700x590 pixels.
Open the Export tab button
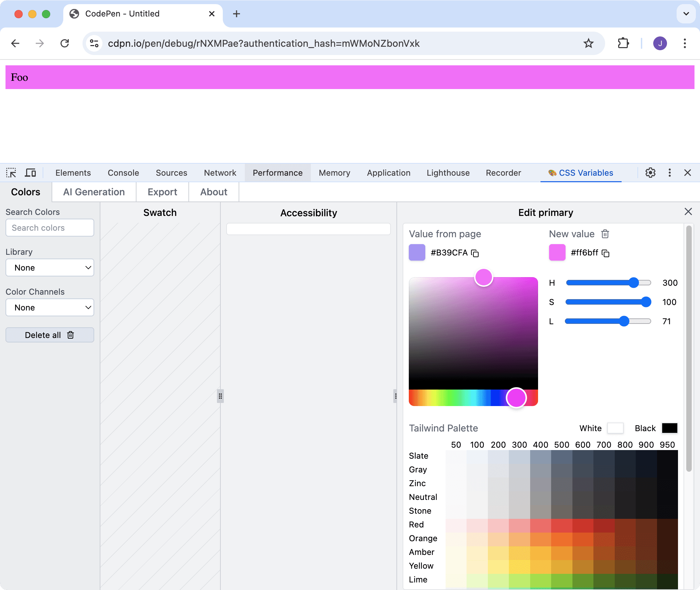[162, 192]
